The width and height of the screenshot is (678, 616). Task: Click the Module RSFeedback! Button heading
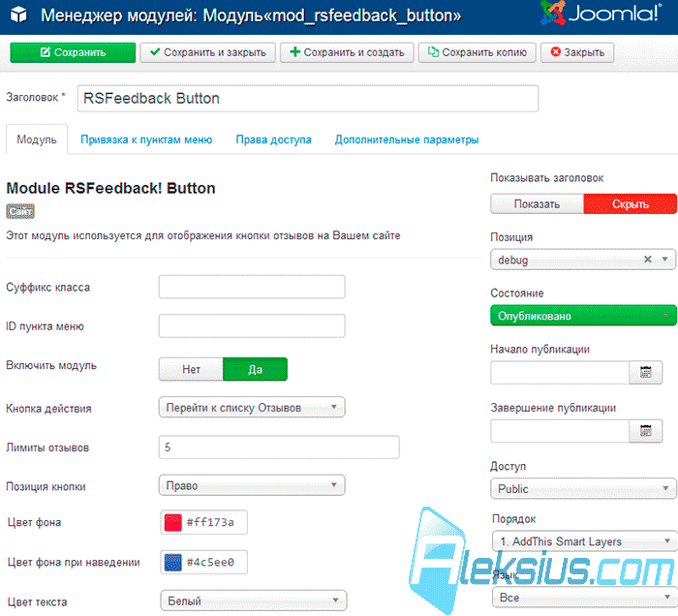pyautogui.click(x=110, y=189)
